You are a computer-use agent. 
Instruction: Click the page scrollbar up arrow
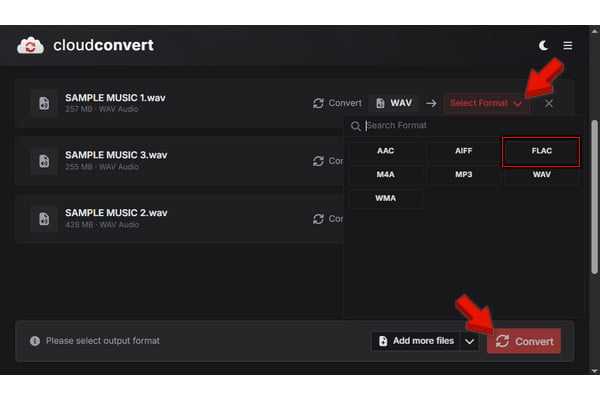(x=594, y=31)
